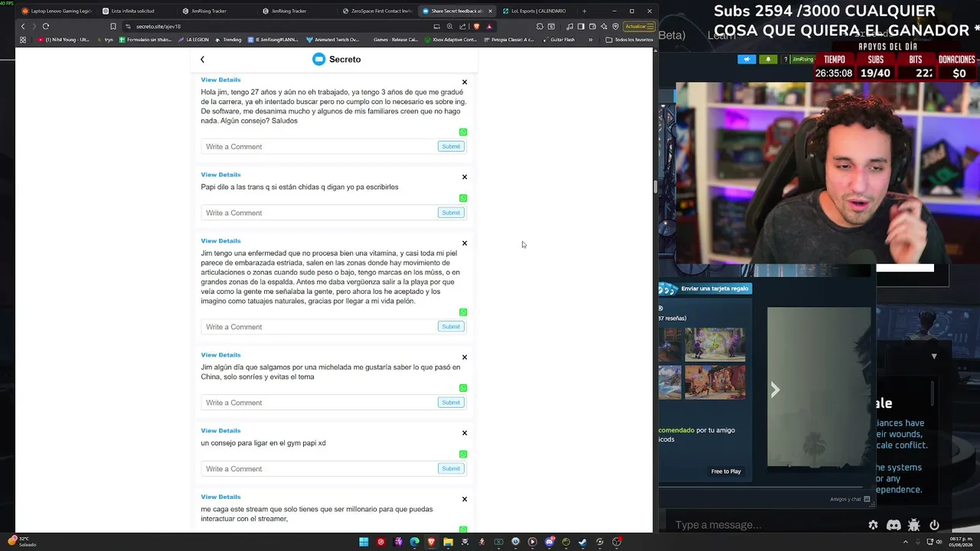Open the 'Trending' bookmark
This screenshot has width=980, height=551.
[228, 40]
